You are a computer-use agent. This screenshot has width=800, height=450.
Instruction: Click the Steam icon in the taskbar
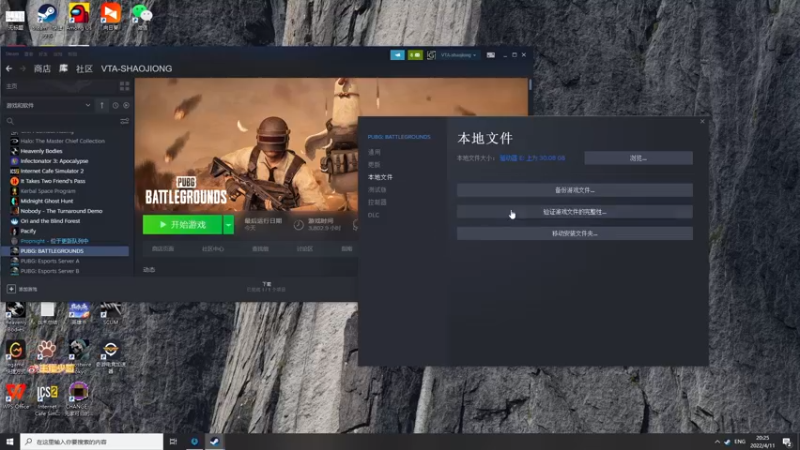tap(215, 441)
